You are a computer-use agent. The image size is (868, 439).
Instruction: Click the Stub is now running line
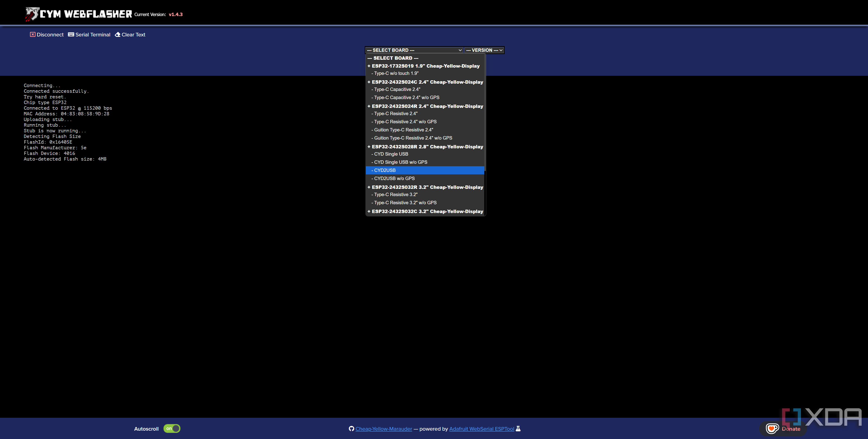click(55, 131)
